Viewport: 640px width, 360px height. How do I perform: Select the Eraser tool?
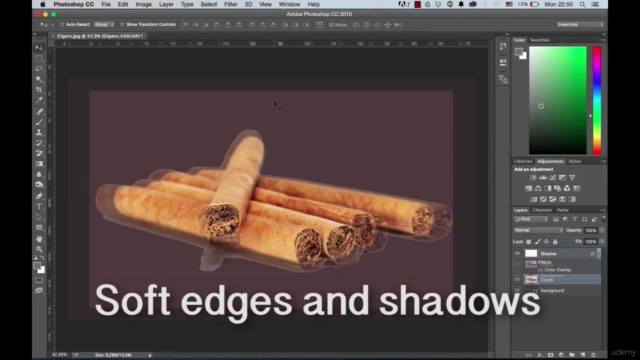pyautogui.click(x=39, y=153)
